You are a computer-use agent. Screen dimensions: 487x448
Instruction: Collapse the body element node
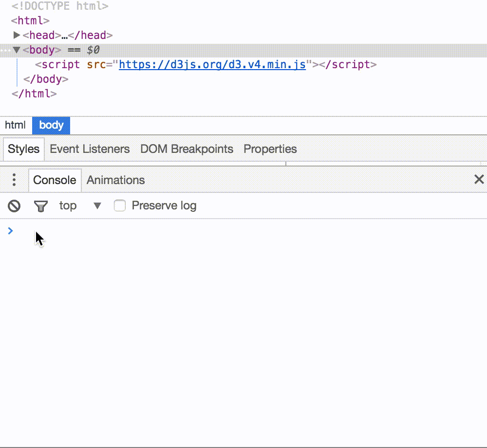pyautogui.click(x=17, y=50)
